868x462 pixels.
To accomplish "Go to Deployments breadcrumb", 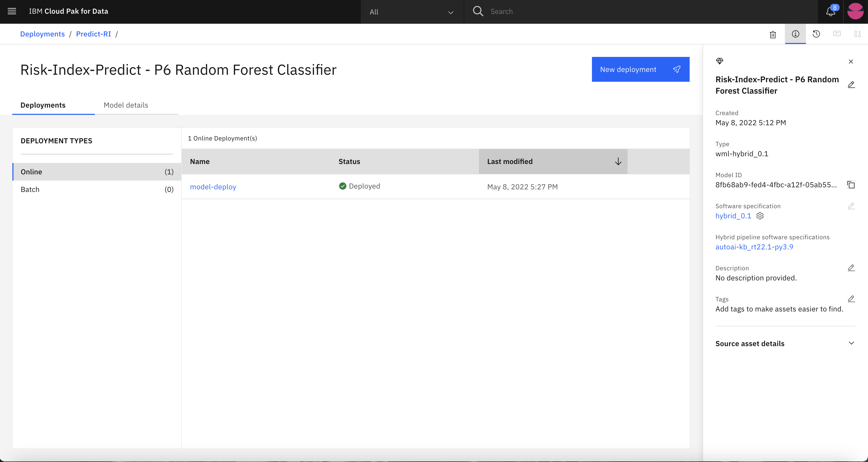I will (42, 34).
